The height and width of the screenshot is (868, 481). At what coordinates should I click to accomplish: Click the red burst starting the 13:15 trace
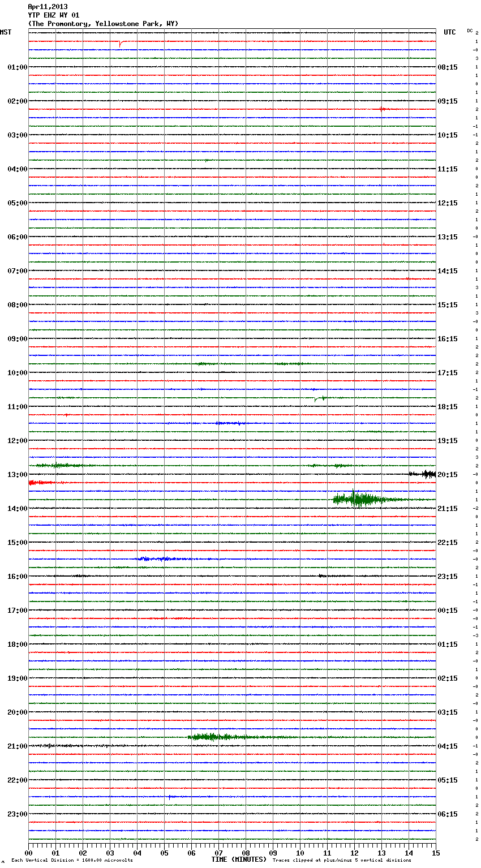click(42, 483)
